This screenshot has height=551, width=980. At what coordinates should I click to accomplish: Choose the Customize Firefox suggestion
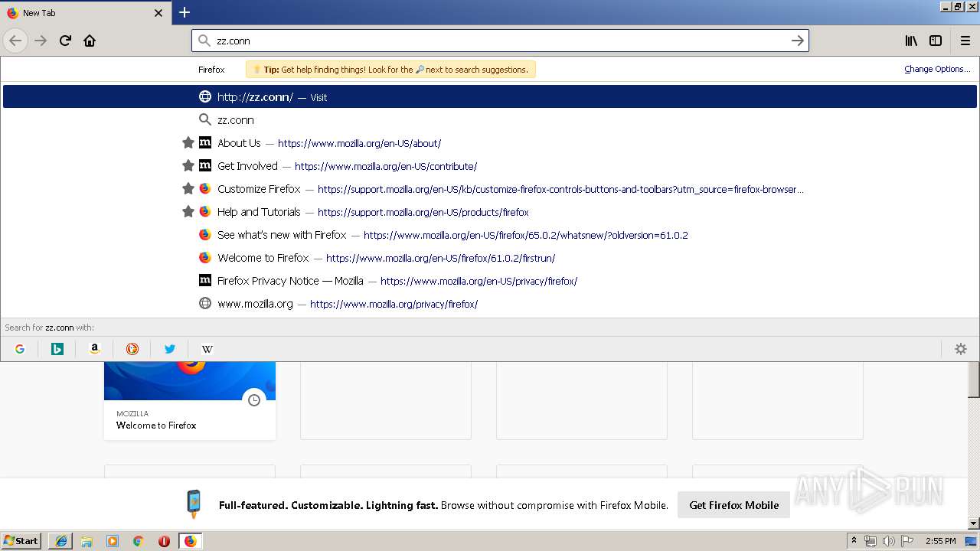pos(490,189)
